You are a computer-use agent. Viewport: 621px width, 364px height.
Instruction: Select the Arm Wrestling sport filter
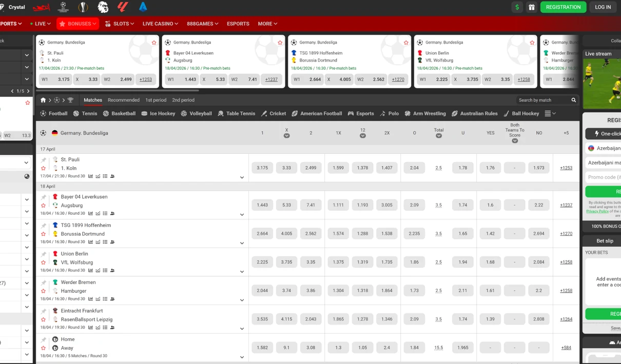click(x=424, y=113)
